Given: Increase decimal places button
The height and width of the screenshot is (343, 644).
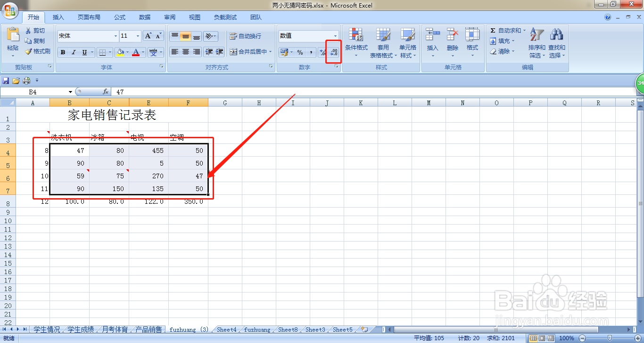Looking at the screenshot, I should (x=323, y=52).
